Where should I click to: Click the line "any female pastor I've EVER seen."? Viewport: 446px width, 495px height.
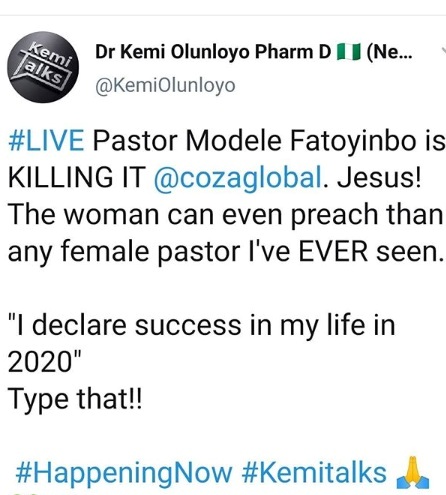[226, 252]
